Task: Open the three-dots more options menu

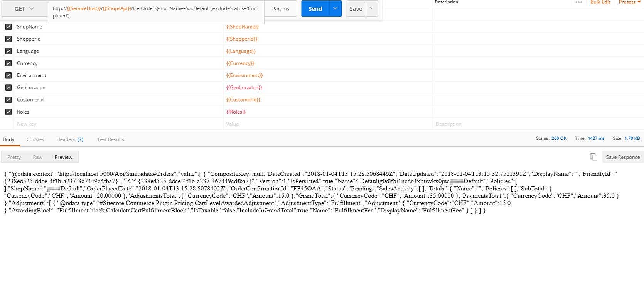Action: (578, 2)
